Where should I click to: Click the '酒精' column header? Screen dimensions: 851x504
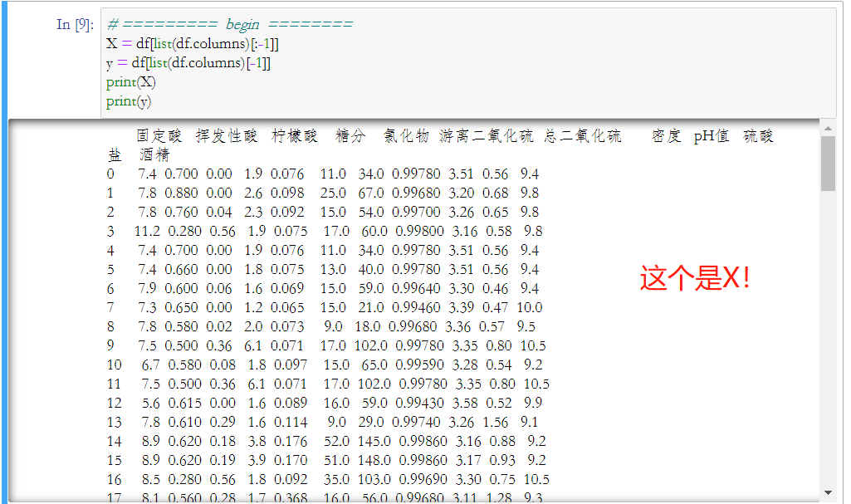(x=154, y=154)
